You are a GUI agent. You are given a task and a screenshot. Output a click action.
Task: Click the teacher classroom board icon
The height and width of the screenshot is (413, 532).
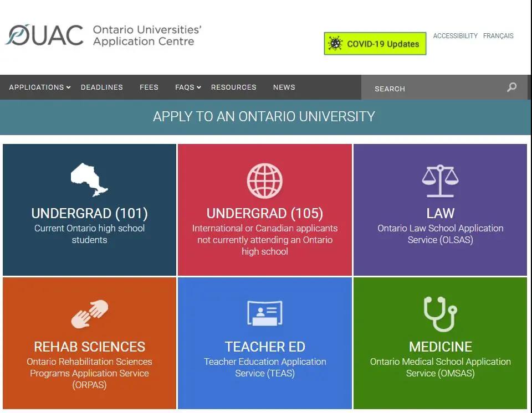(x=265, y=313)
